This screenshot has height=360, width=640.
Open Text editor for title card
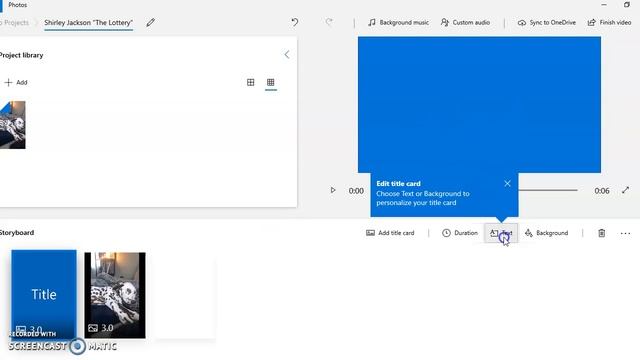click(501, 233)
